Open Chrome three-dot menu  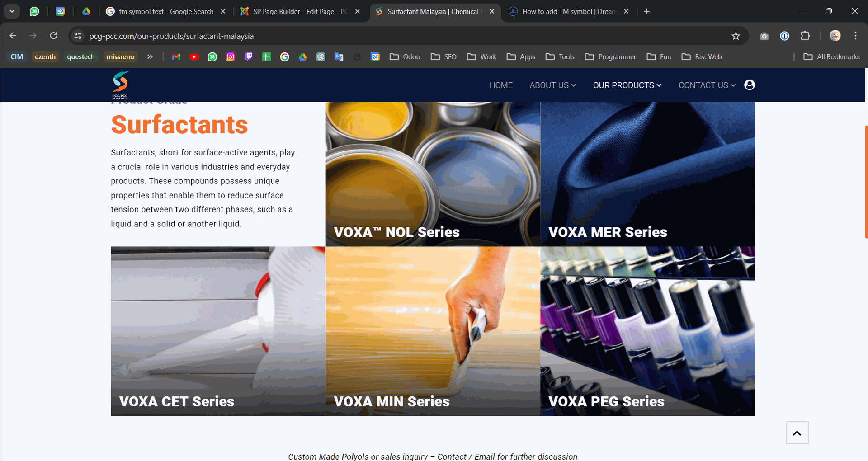[x=855, y=36]
